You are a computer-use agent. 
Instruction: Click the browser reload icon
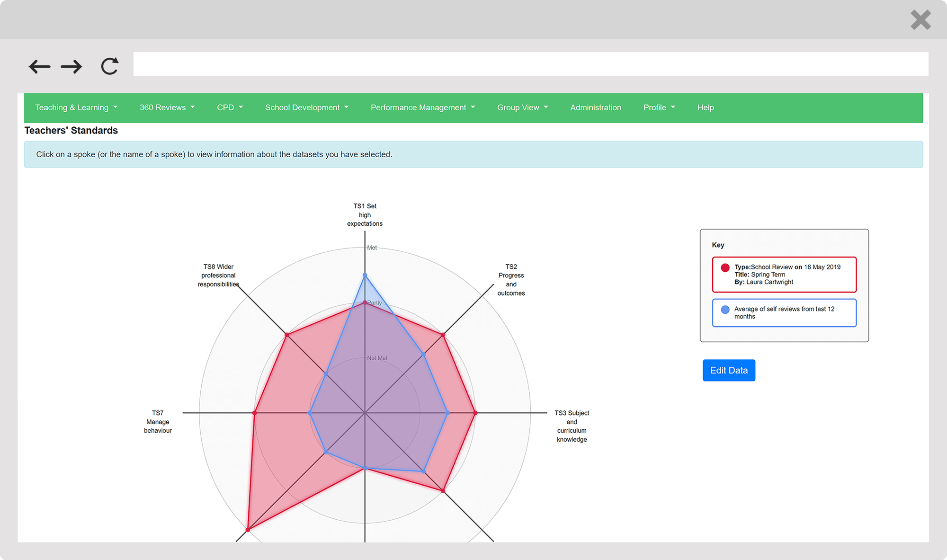tap(109, 66)
